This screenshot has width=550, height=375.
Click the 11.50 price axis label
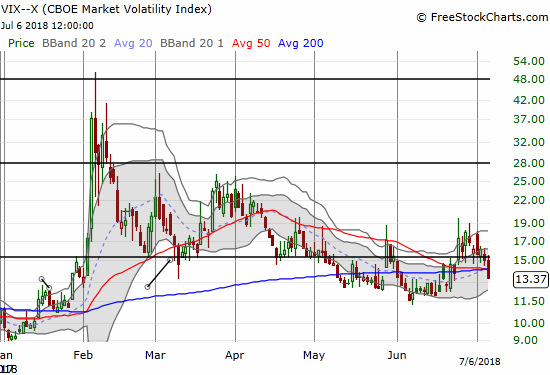(x=529, y=301)
